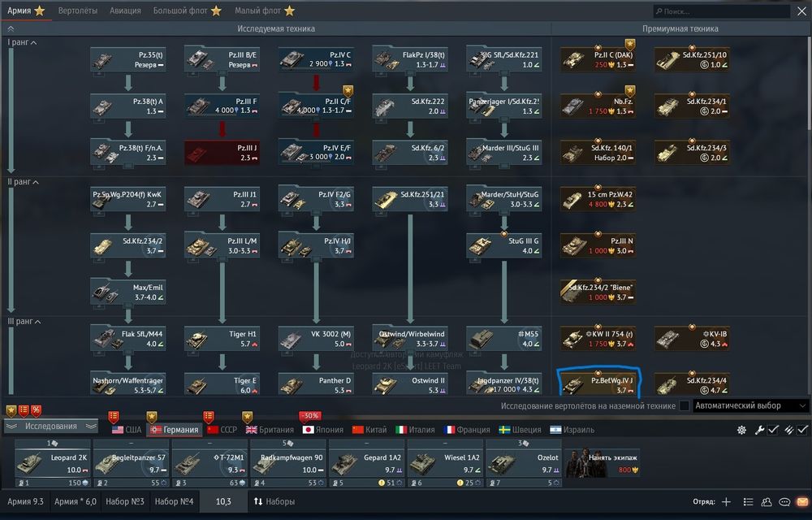
Task: Select the 15 cm Pz.W.42 premium vehicle
Action: pos(598,199)
